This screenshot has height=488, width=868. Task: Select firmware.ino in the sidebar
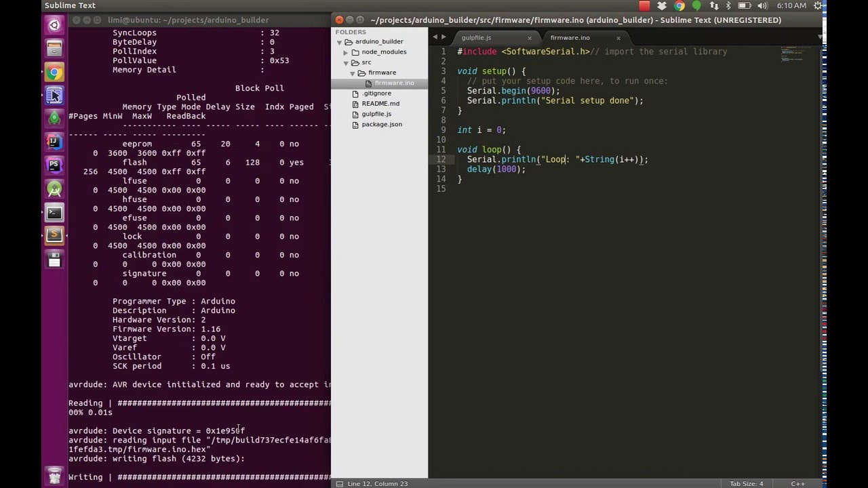tap(379, 83)
